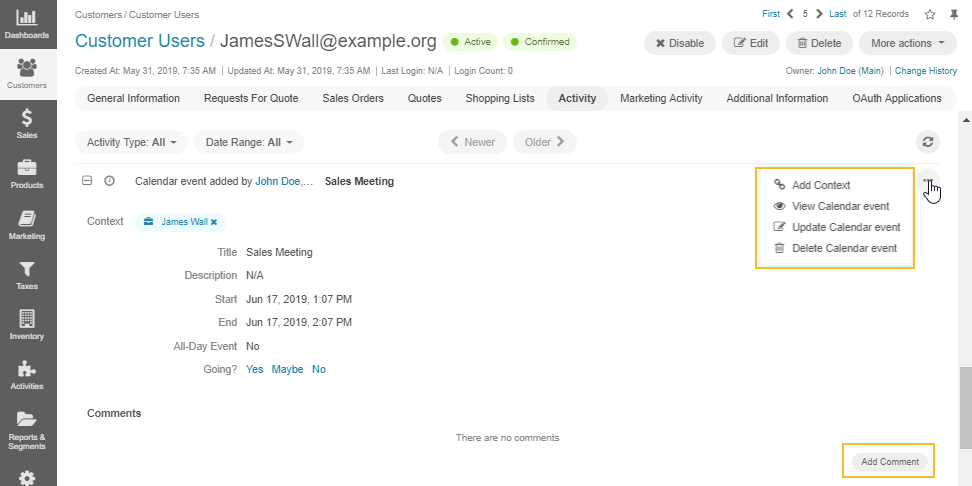
Task: Open the Activity Type filter dropdown
Action: [x=131, y=142]
